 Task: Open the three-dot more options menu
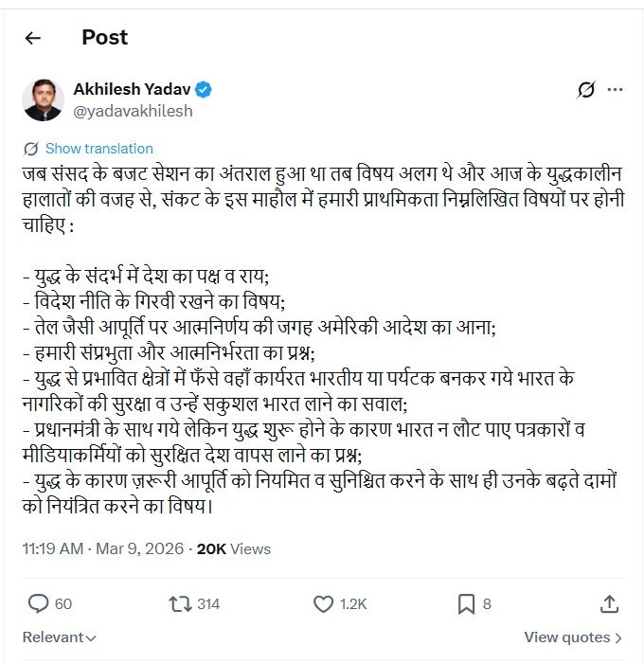click(x=616, y=91)
